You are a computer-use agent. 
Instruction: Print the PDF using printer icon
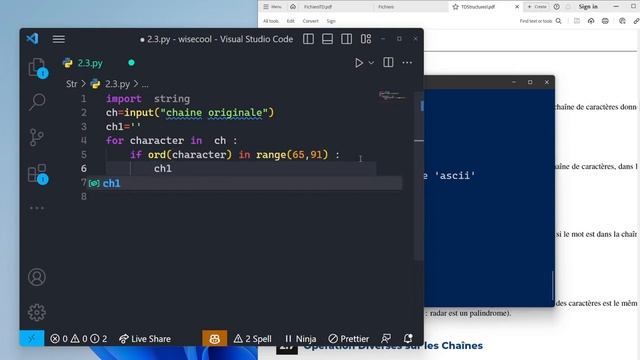point(605,21)
